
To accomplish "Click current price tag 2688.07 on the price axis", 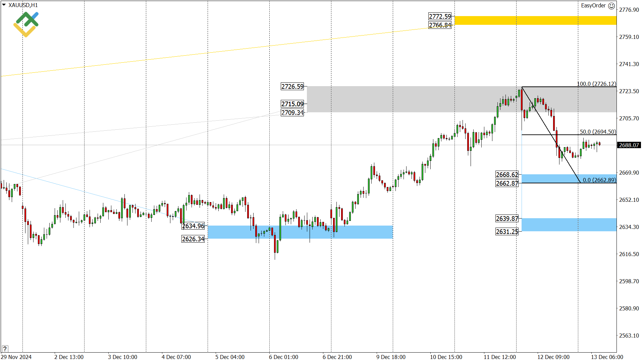I will (629, 145).
